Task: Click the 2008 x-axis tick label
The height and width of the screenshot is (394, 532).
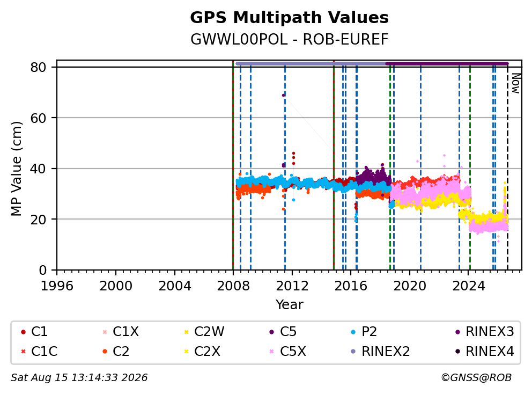Action: click(233, 286)
